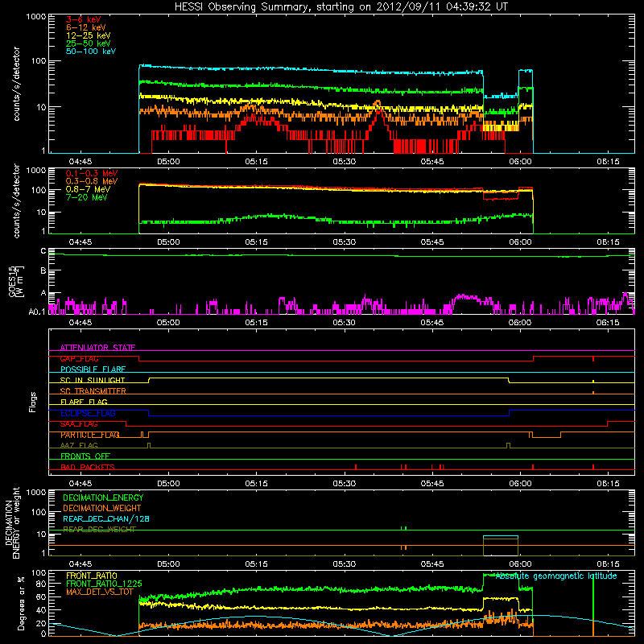Select the POSSIBLE_FLARE flag label
Screen dimensions: 644x644
(93, 369)
